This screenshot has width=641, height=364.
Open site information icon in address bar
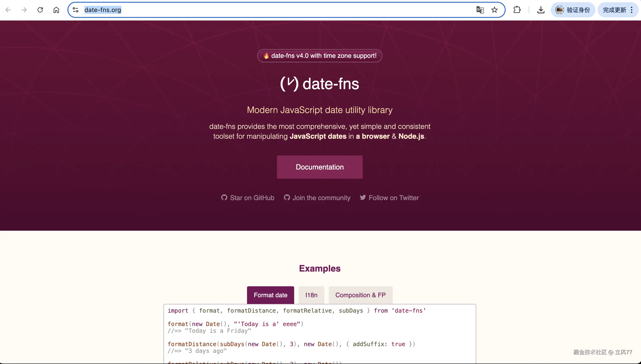coord(75,10)
